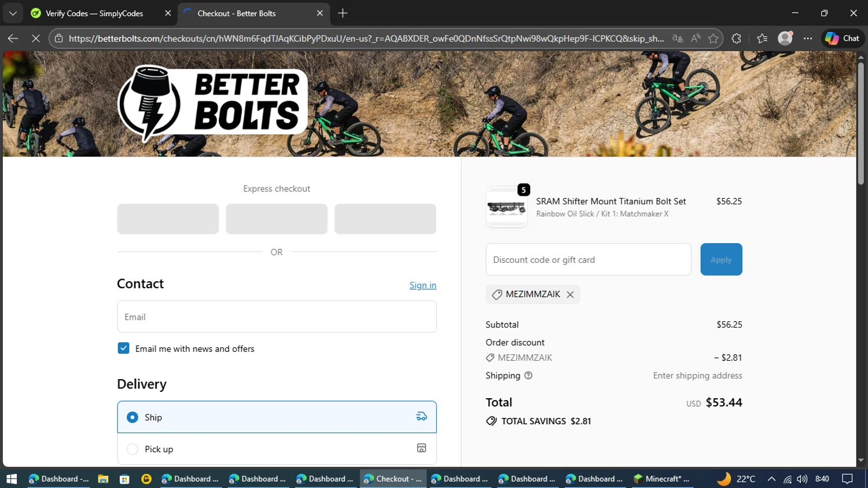Open the browser extensions menu
The width and height of the screenshot is (868, 488).
pos(736,38)
